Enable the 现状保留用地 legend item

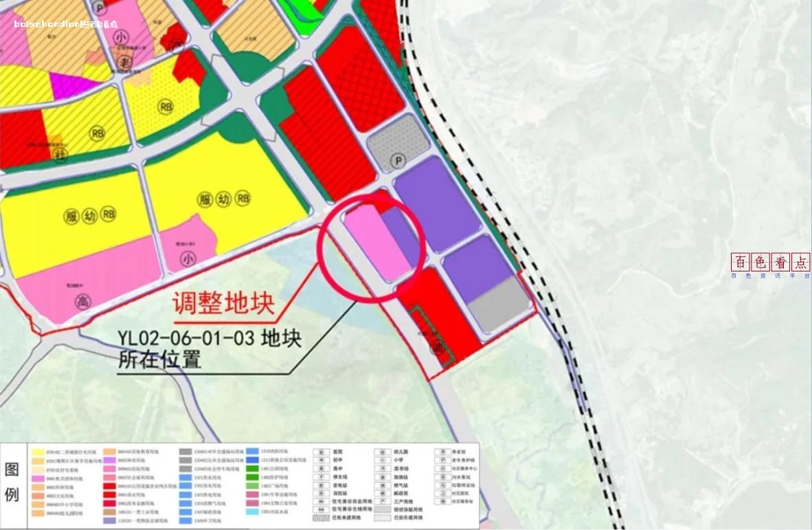[x=383, y=509]
